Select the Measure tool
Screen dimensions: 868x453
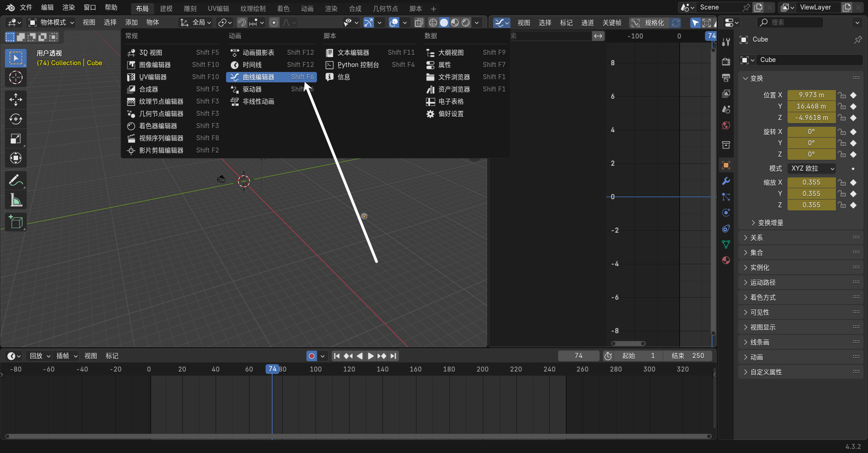16,200
